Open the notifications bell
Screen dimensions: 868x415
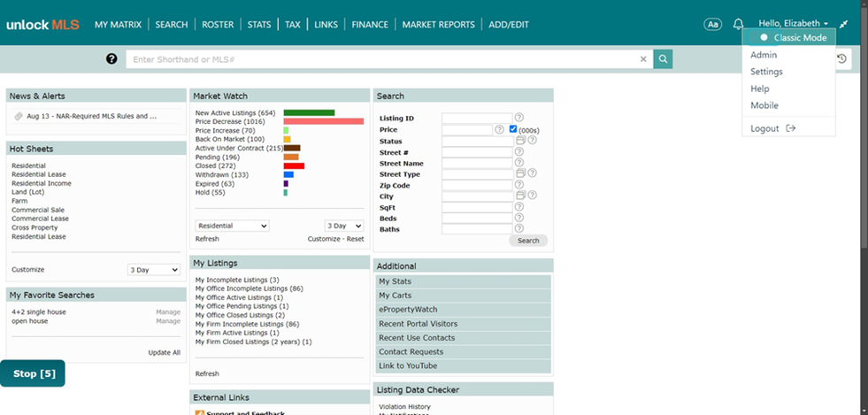coord(739,24)
